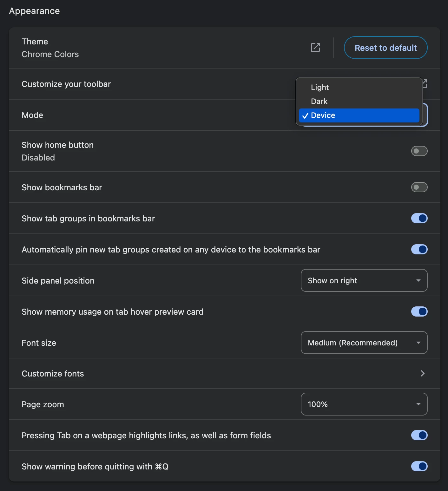448x491 pixels.
Task: Expand the Font size dropdown
Action: [x=364, y=343]
